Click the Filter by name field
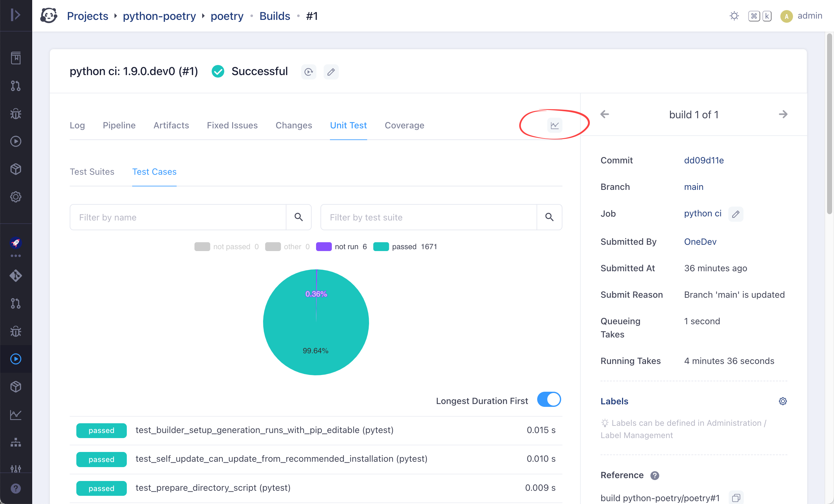 178,217
